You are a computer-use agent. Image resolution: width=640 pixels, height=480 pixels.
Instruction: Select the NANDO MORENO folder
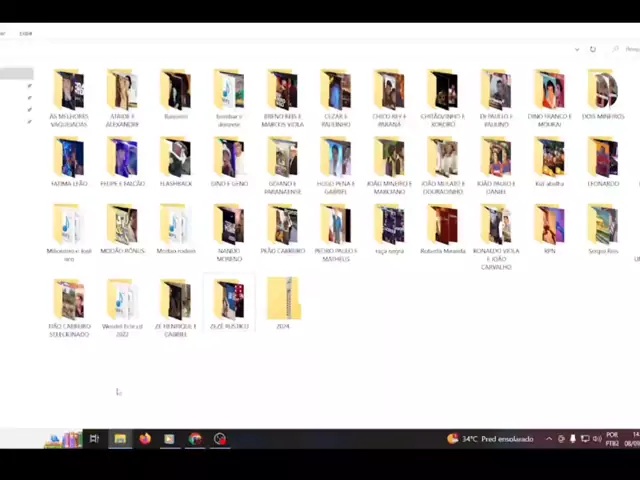229,226
